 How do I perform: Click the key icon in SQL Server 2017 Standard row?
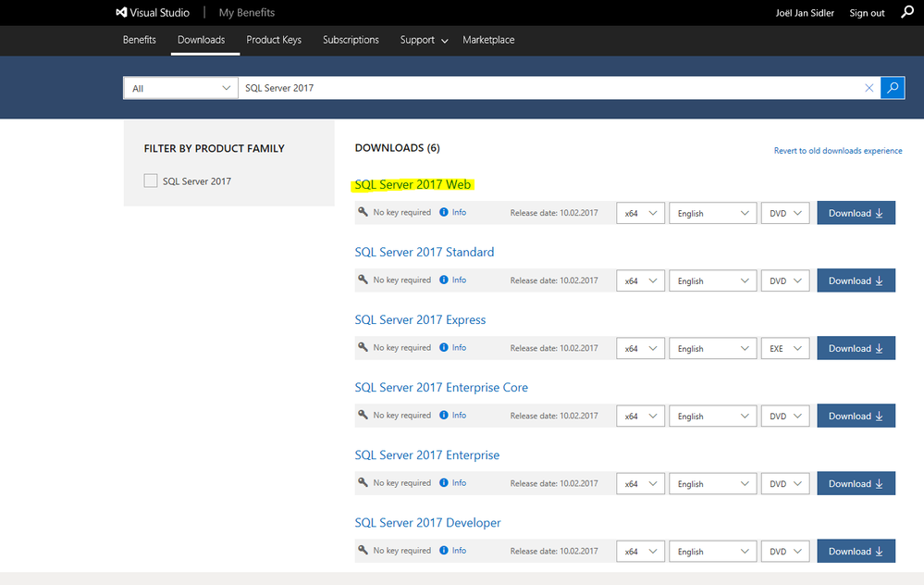pyautogui.click(x=363, y=280)
